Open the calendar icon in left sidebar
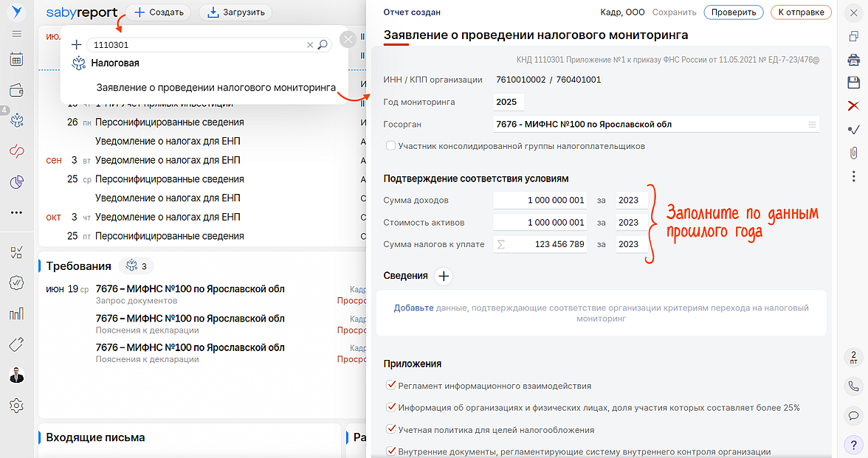The width and height of the screenshot is (868, 458). [16, 60]
